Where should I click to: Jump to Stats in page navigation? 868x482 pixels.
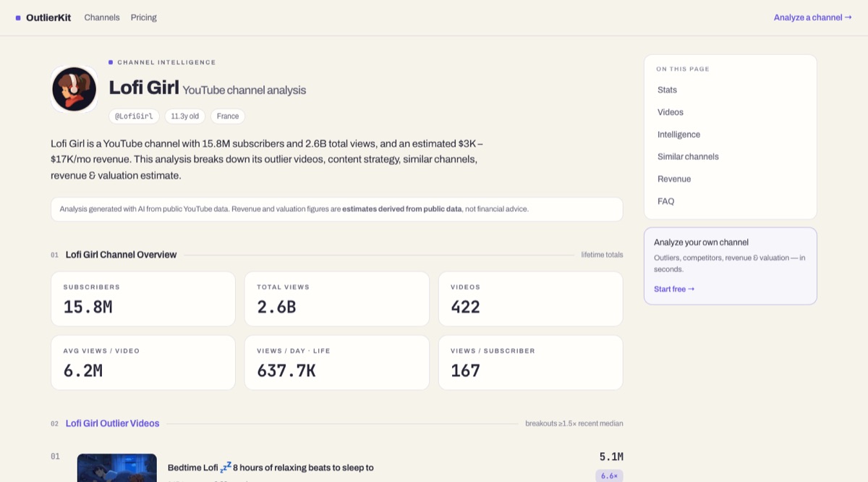click(x=667, y=90)
